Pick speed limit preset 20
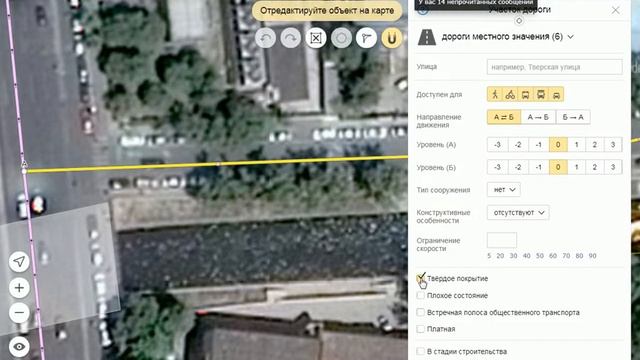Viewport: 640px width, 360px height. [x=500, y=256]
